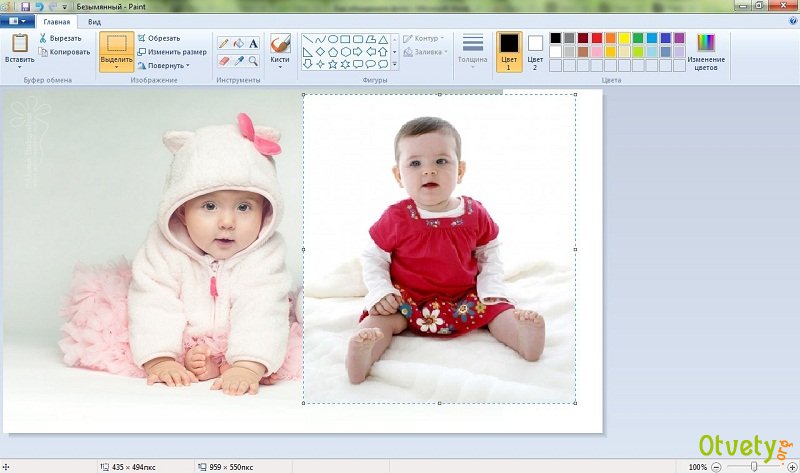This screenshot has height=473, width=800.
Task: Open the Help question mark icon
Action: [x=791, y=20]
